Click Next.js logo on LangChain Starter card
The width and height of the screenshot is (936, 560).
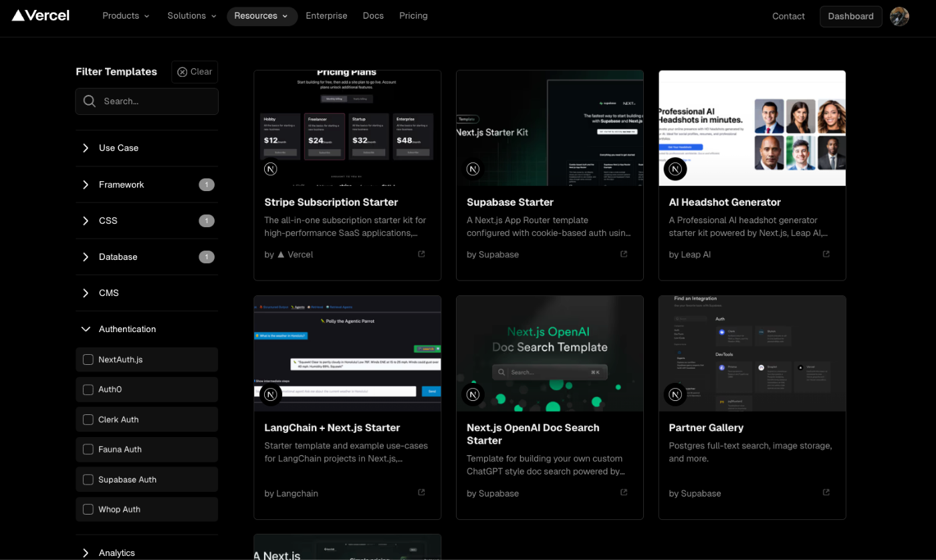(271, 394)
